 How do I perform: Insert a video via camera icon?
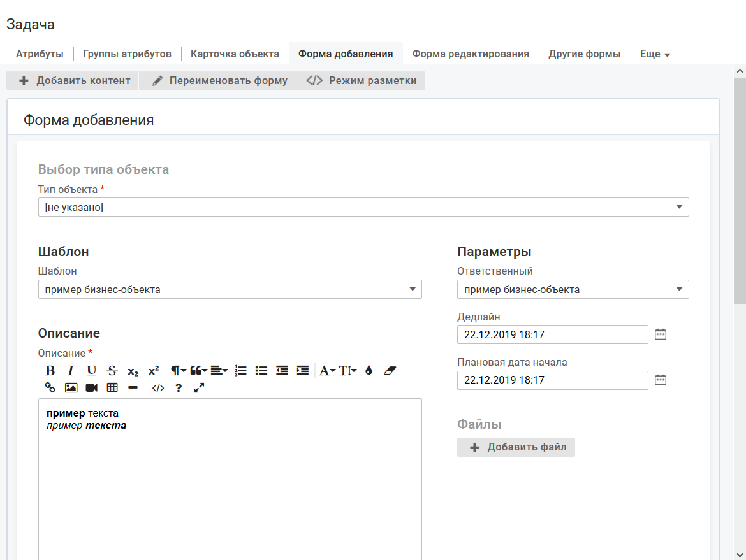click(x=91, y=387)
